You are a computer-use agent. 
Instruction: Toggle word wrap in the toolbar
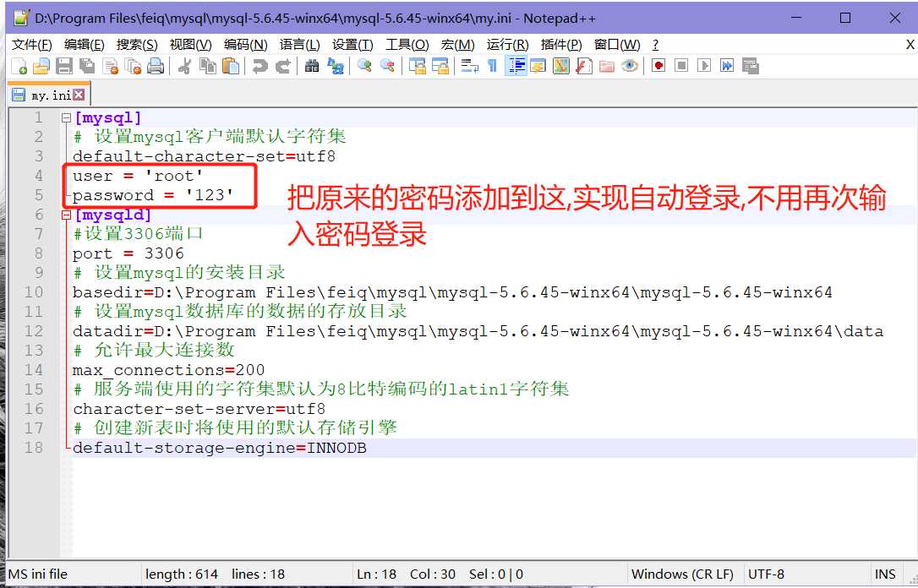point(469,66)
